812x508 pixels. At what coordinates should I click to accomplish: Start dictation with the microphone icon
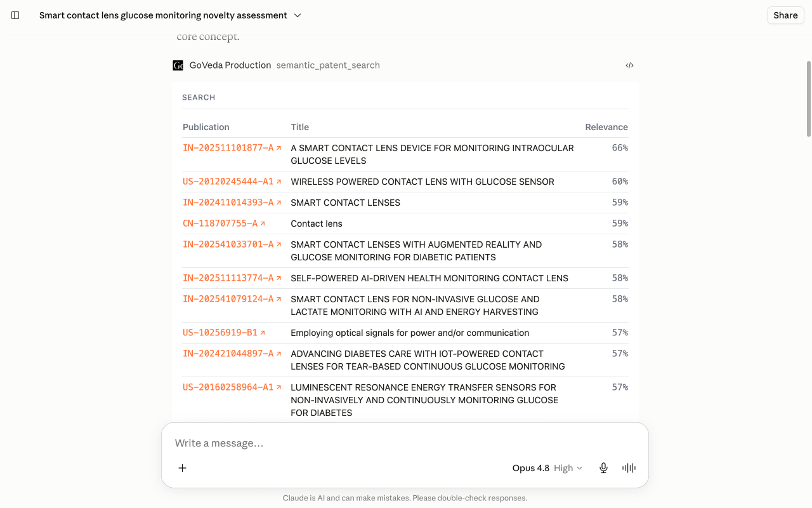pyautogui.click(x=603, y=468)
